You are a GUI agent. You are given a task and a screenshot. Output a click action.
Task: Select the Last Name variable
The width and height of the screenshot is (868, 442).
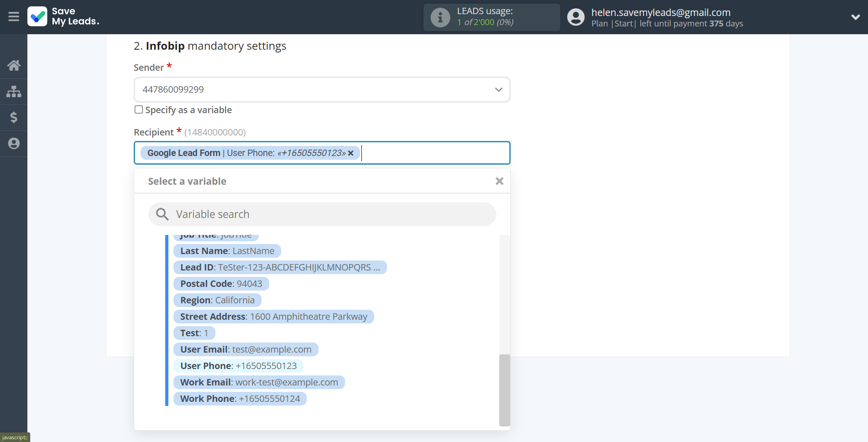pos(227,251)
